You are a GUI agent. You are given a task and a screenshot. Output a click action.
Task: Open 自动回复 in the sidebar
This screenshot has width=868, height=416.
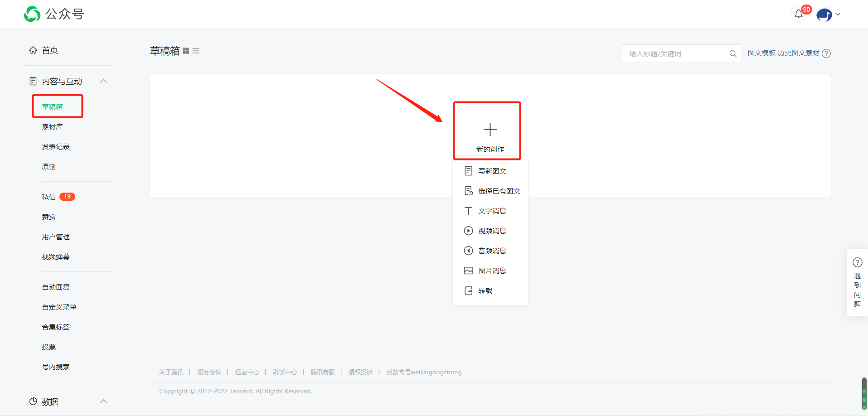tap(56, 287)
